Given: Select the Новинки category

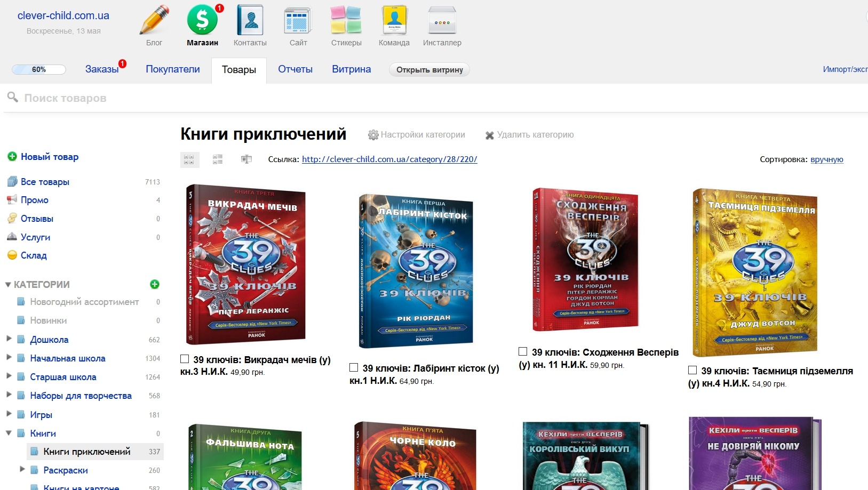Looking at the screenshot, I should pos(49,320).
